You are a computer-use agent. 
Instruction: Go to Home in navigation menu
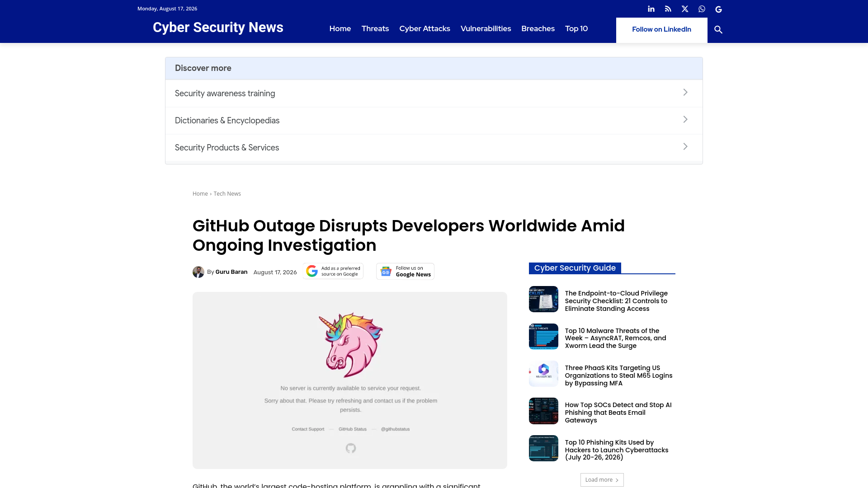(340, 28)
